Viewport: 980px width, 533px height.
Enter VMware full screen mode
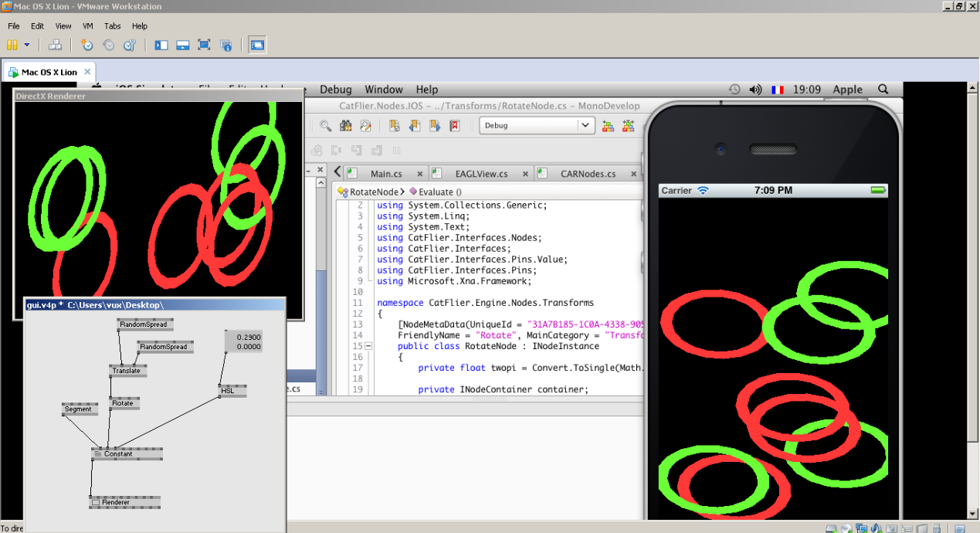(x=204, y=45)
